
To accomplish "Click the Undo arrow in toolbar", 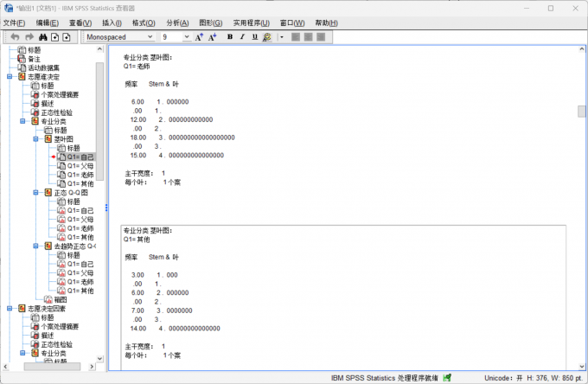I will [15, 36].
